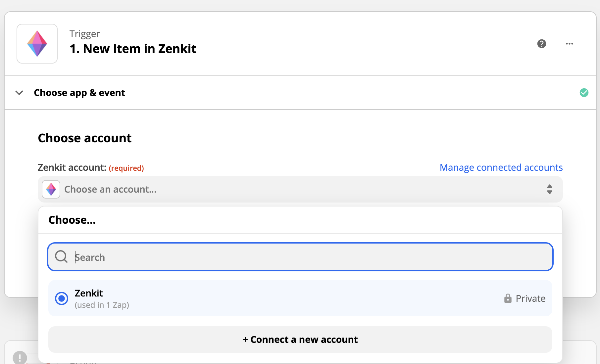The image size is (600, 364).
Task: Click the '1. New Item in Zenkit' step title
Action: click(133, 49)
